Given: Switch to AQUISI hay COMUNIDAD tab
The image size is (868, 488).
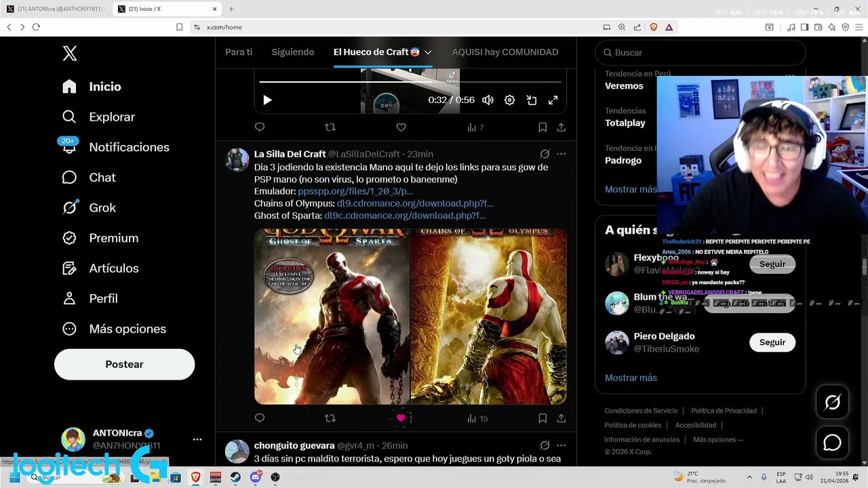Looking at the screenshot, I should click(505, 52).
